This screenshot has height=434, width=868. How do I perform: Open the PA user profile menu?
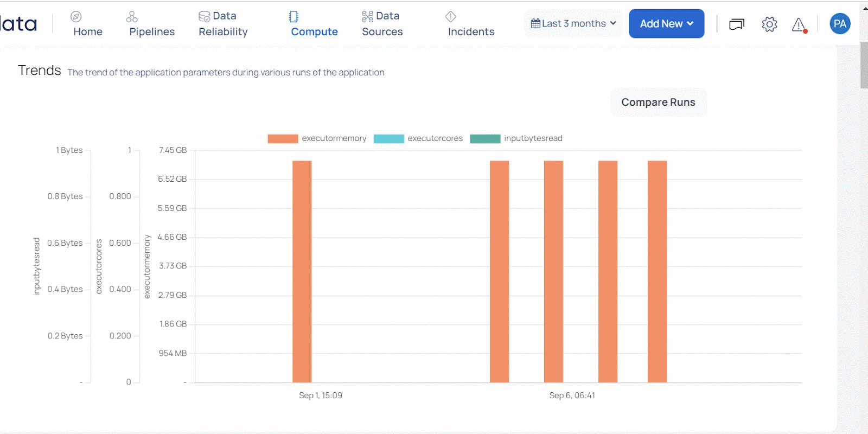click(x=840, y=24)
